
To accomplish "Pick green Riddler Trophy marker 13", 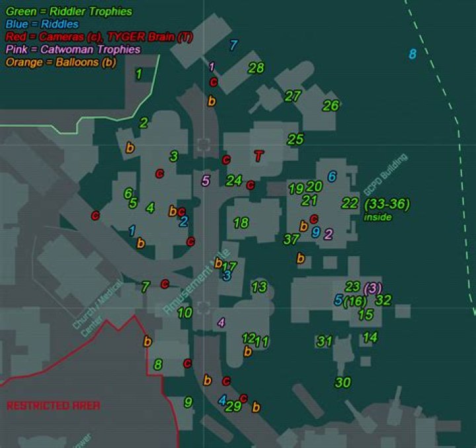I will click(x=259, y=287).
